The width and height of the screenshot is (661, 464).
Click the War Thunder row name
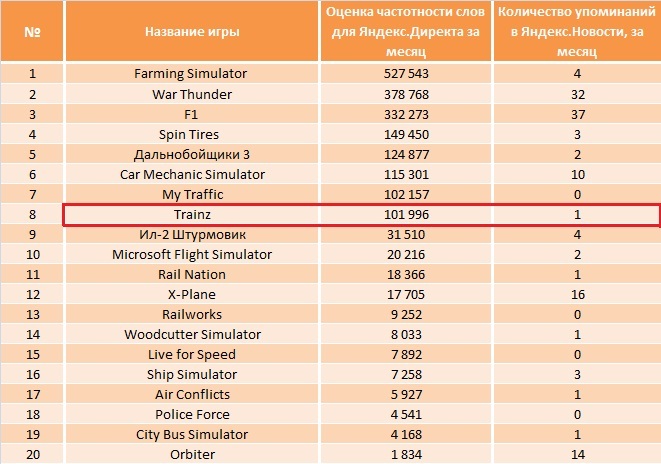point(192,94)
